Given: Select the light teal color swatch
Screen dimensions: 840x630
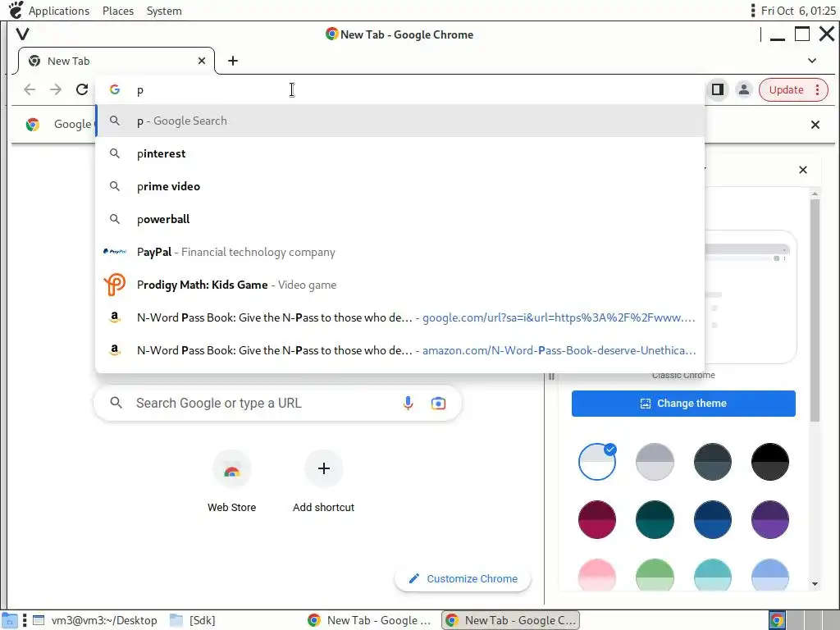Looking at the screenshot, I should pyautogui.click(x=713, y=575).
